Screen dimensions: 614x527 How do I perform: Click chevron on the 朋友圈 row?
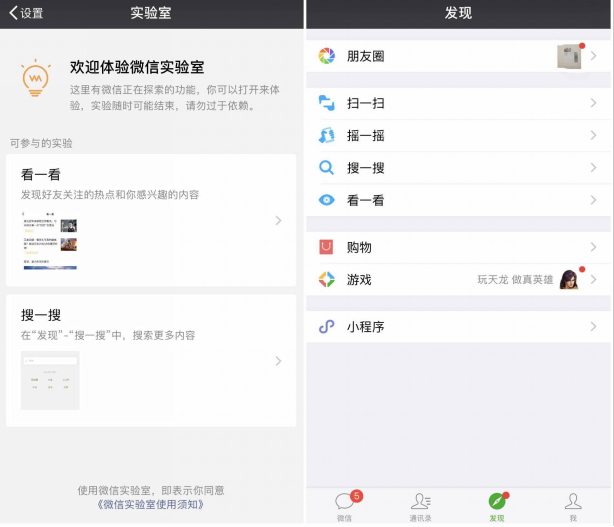point(594,56)
